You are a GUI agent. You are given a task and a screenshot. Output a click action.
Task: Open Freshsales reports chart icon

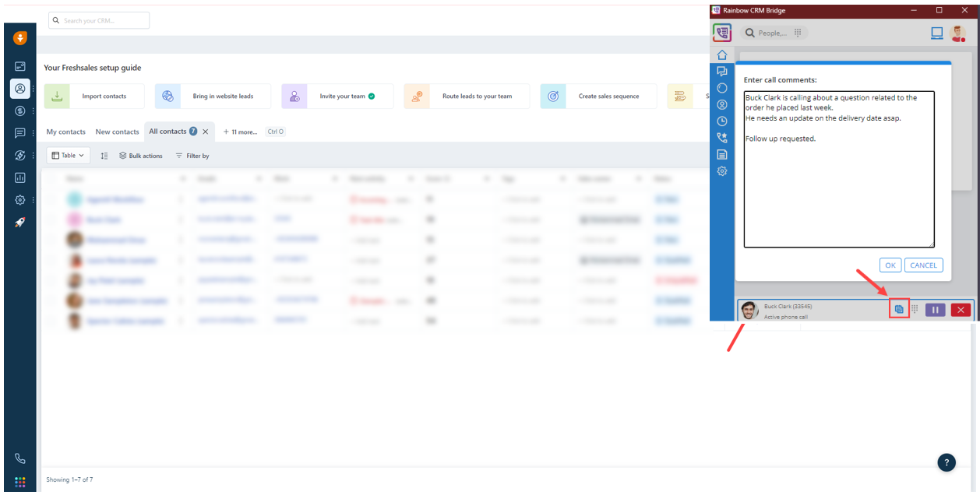(20, 177)
